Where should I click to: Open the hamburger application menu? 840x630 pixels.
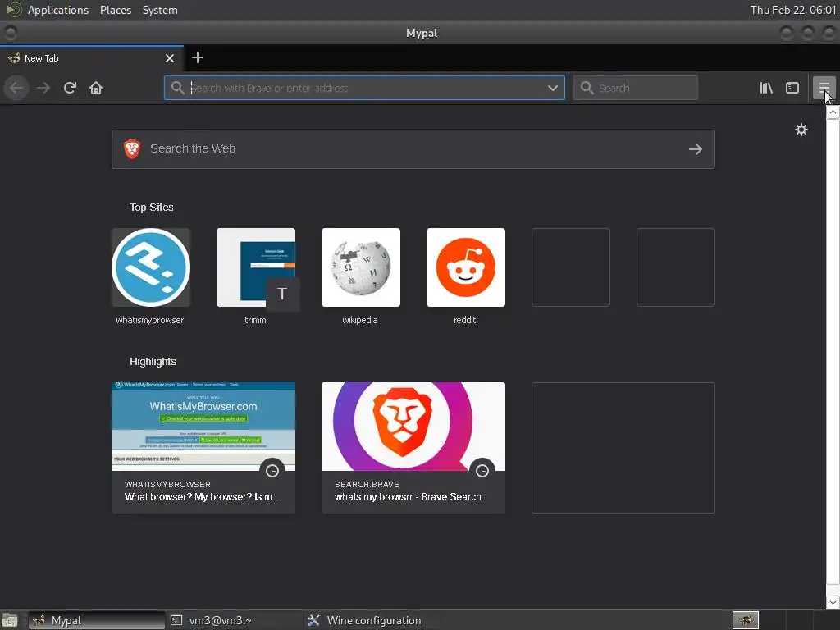[x=824, y=88]
